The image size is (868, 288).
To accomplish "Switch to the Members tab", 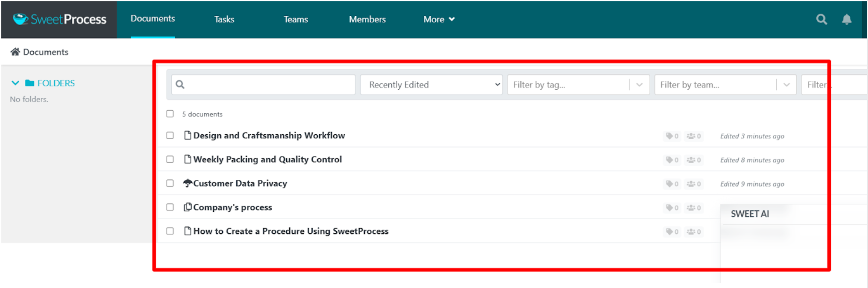I will (367, 19).
